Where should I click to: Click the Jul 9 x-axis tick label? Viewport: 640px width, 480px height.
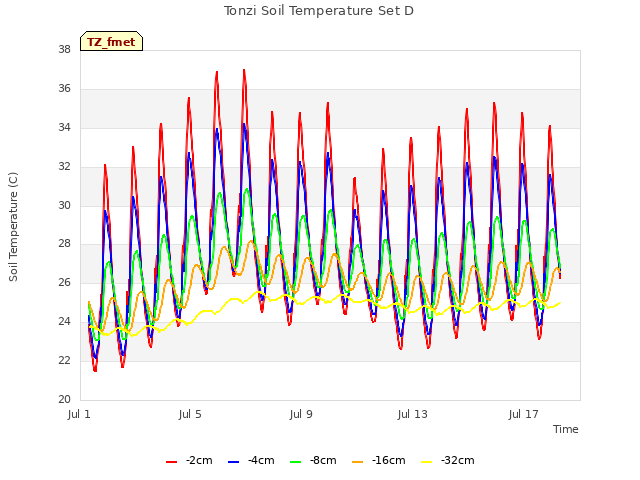point(301,414)
